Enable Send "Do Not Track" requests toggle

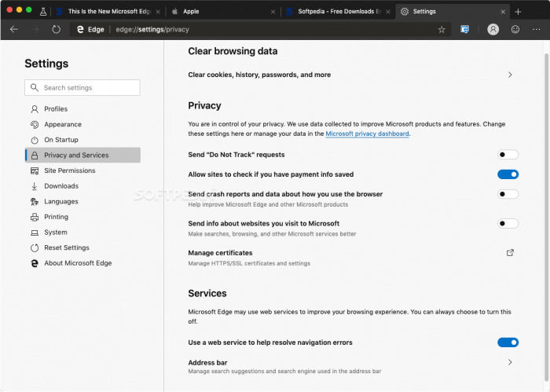pos(508,155)
